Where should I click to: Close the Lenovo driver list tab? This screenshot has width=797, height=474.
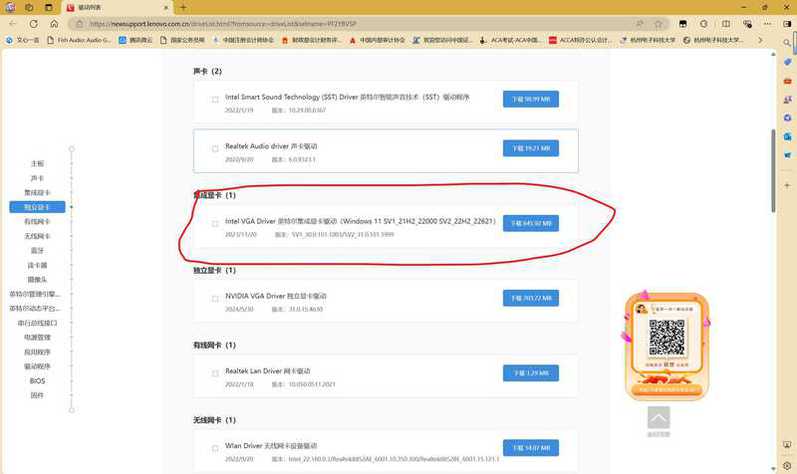click(166, 8)
